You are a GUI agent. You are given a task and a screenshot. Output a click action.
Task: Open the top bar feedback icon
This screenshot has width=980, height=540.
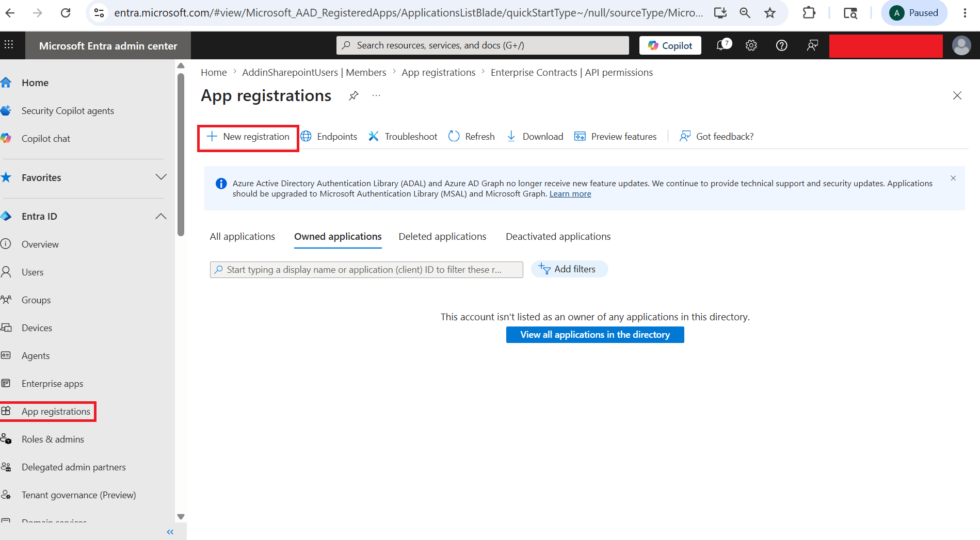click(x=812, y=45)
